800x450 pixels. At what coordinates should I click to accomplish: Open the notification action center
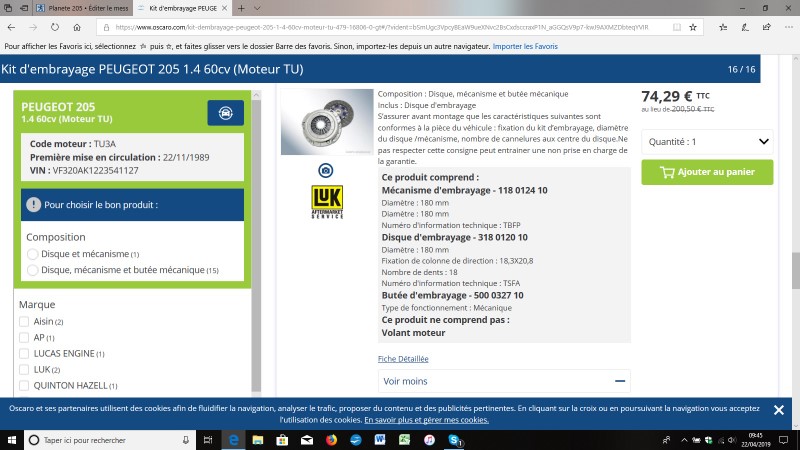[x=784, y=440]
